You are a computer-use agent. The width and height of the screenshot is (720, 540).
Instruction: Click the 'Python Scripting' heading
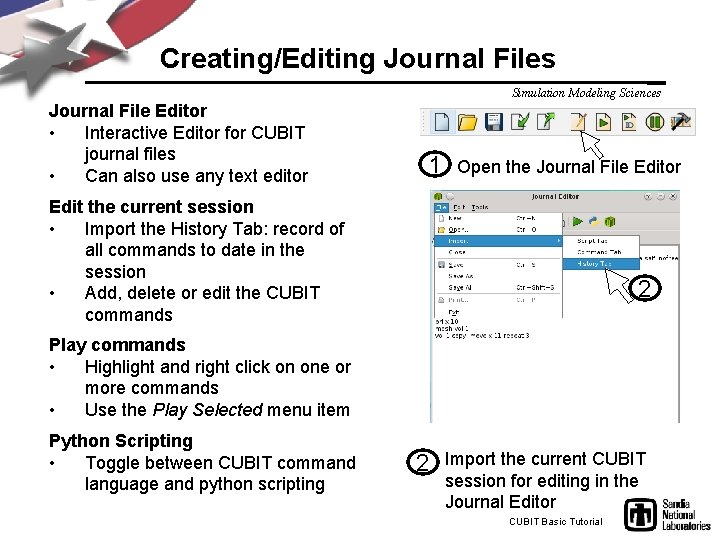click(121, 441)
